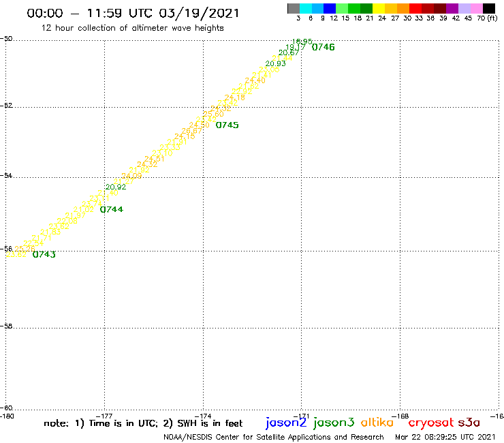
Task: Select the 24.09 wave height reading
Action: (131, 176)
